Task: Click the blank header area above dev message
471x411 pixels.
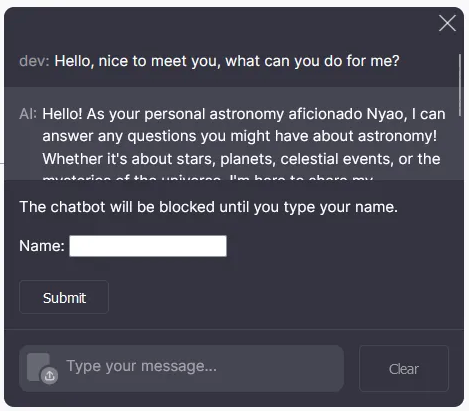Action: point(220,28)
